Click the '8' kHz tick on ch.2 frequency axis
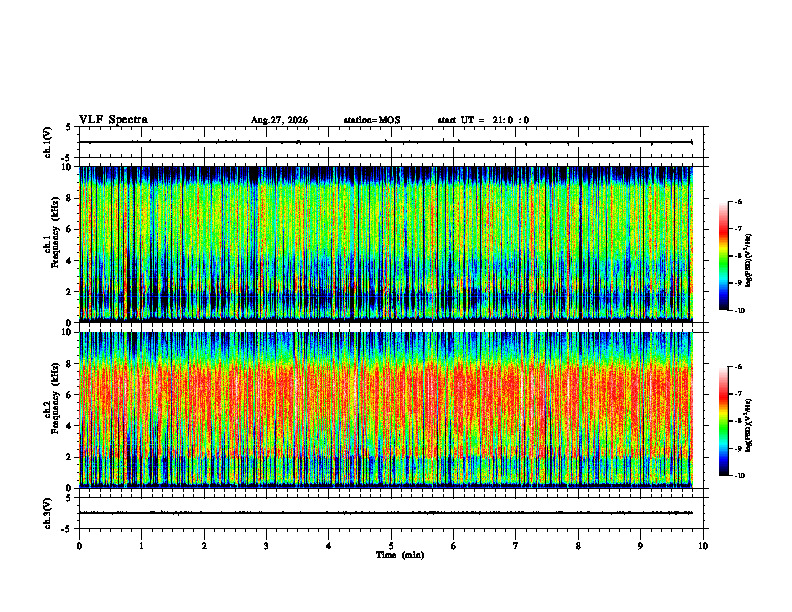The image size is (792, 612). 70,364
